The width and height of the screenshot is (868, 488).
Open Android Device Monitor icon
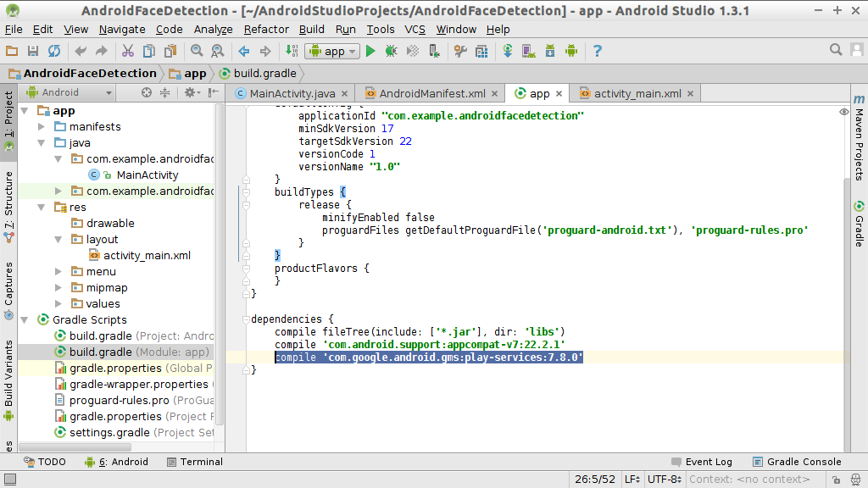tap(571, 52)
